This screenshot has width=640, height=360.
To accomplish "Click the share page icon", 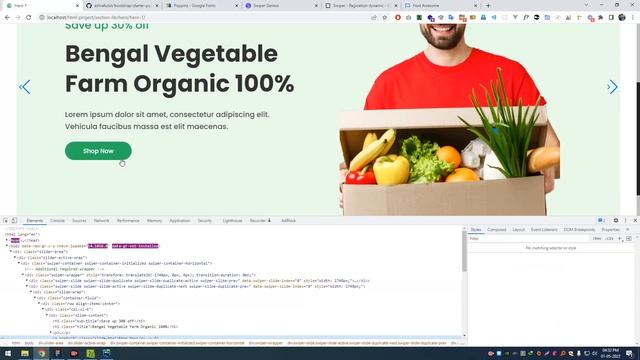I will 374,18.
